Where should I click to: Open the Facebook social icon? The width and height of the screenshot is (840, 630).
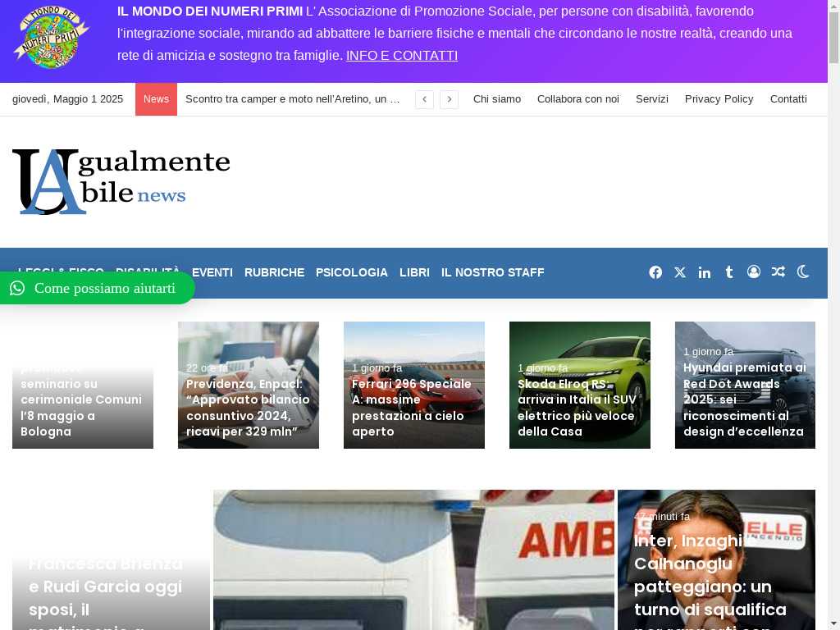click(x=655, y=272)
